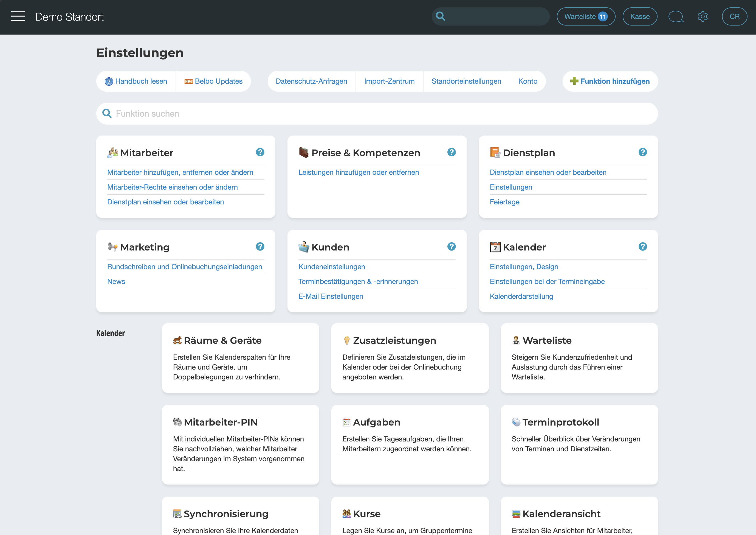
Task: Click the chat bubble icon in header
Action: pos(676,16)
